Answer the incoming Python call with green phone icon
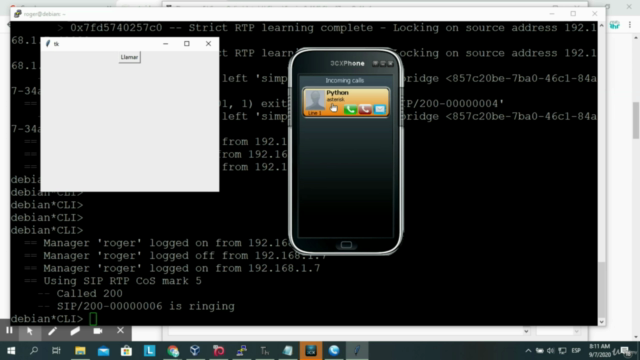This screenshot has width=640, height=360. [350, 109]
